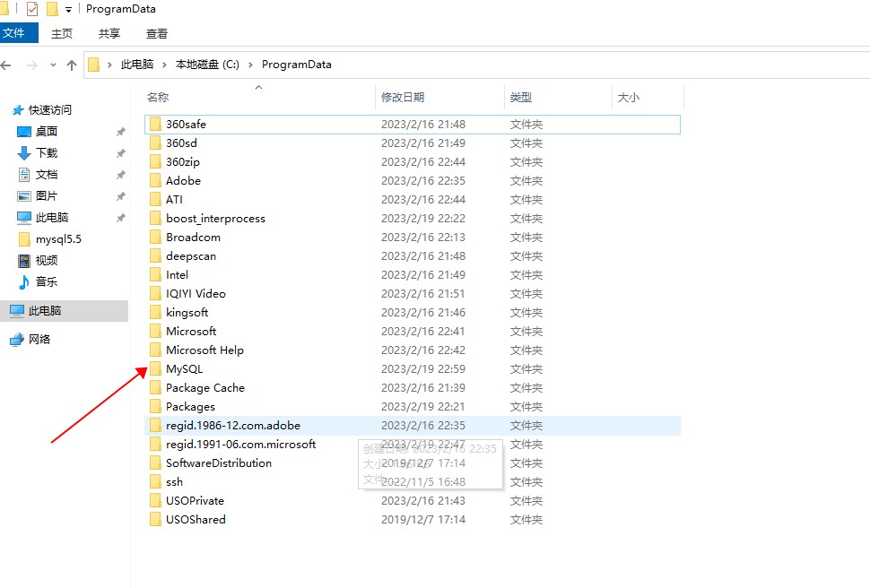The height and width of the screenshot is (588, 870).
Task: Select the USOPrivate folder name
Action: 195,501
